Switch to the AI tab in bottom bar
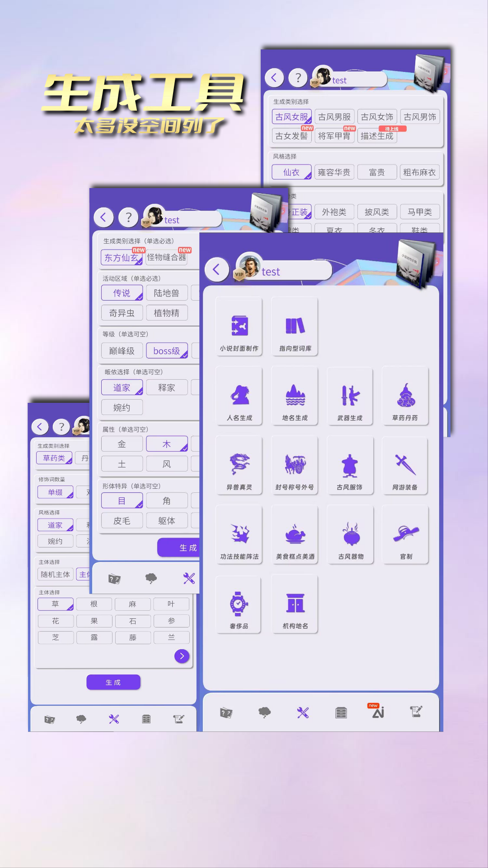Screen dimensions: 488x868 378,713
